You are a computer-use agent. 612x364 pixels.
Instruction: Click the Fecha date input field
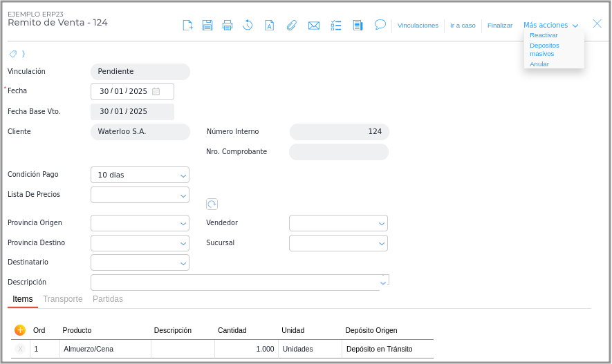coord(124,91)
